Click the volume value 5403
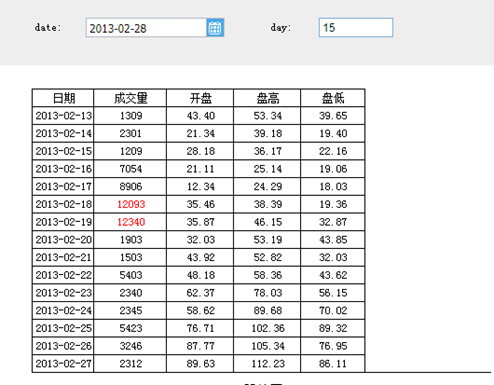The width and height of the screenshot is (494, 385). point(131,275)
